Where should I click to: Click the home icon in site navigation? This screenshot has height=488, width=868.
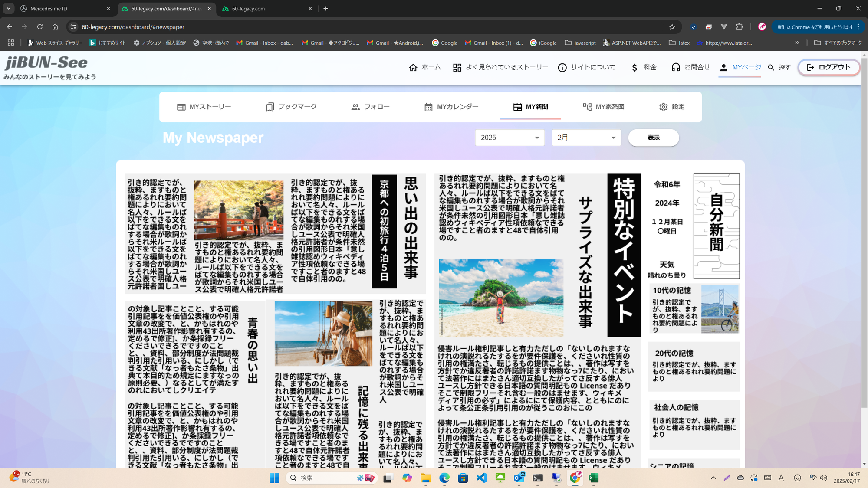(x=413, y=67)
